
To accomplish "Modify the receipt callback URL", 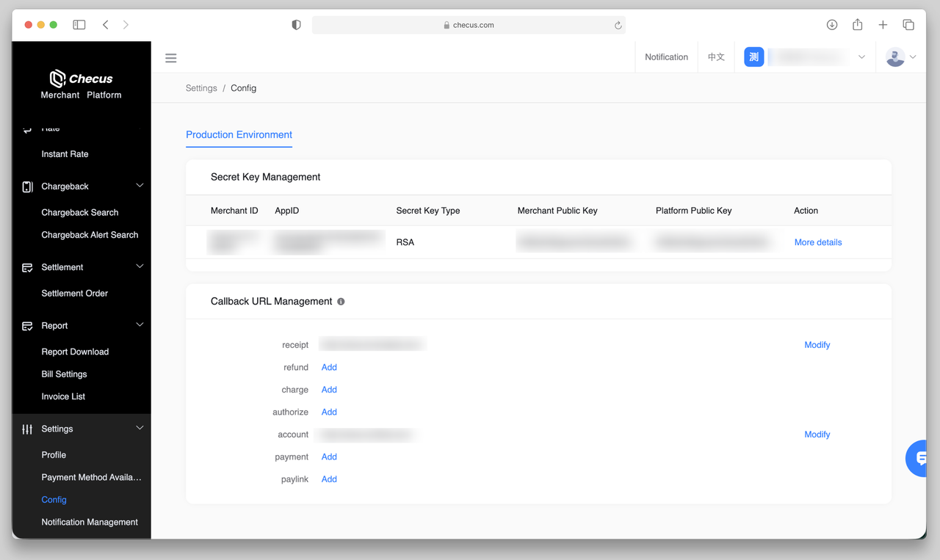I will [x=817, y=345].
